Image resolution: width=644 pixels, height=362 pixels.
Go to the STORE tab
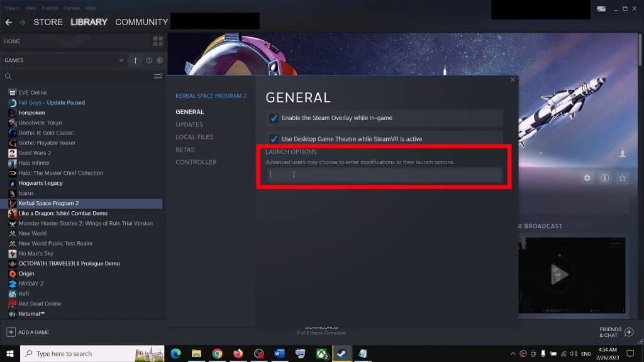coord(48,22)
